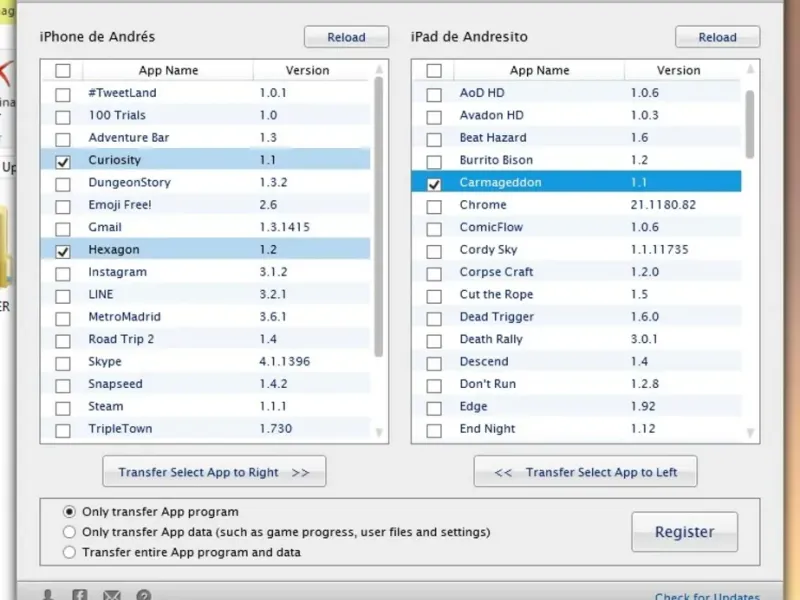Uncheck the Curiosity app checkbox
Screen dimensions: 800x600
pos(63,162)
